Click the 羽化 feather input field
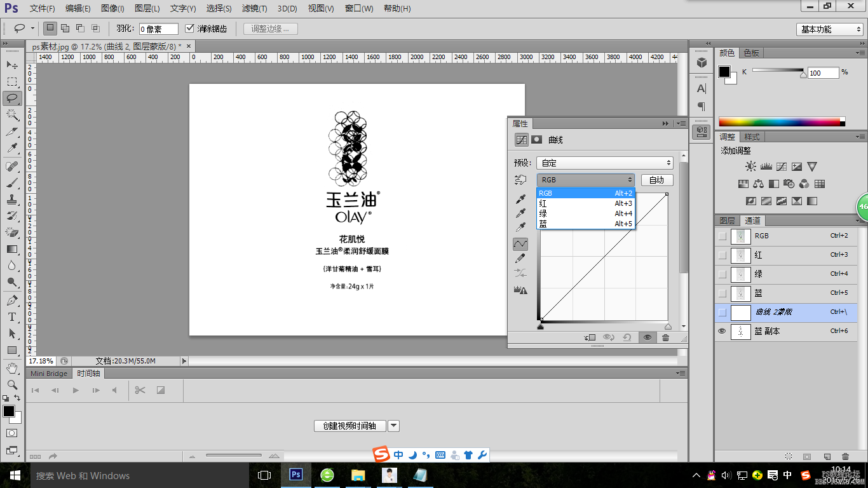This screenshot has height=488, width=868. 159,29
